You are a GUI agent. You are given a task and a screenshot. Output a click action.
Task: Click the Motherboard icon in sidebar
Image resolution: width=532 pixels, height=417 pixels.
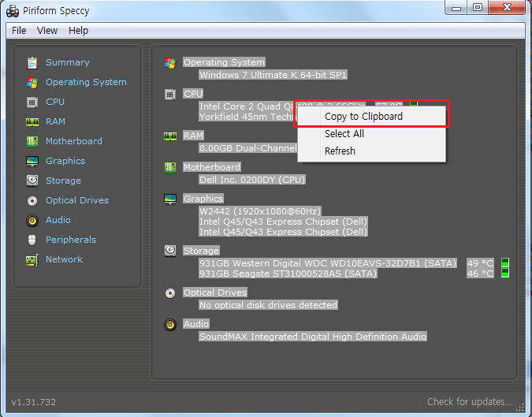coord(32,141)
